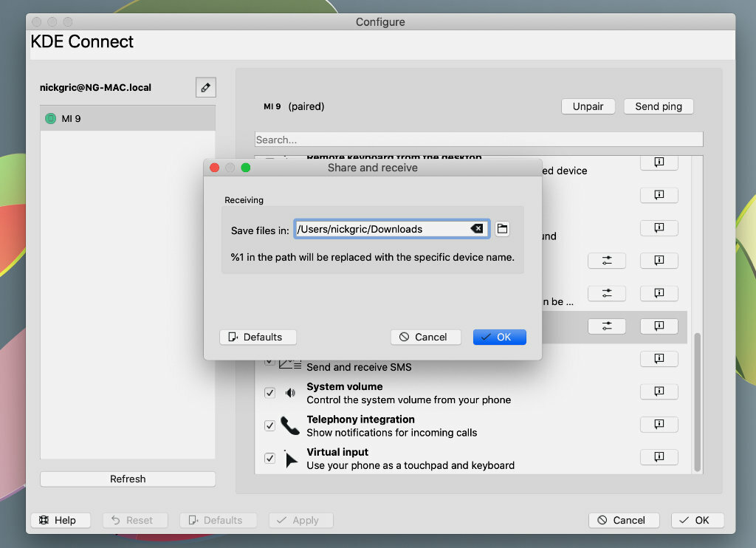Open info for System volume plugin
Image resolution: width=756 pixels, height=548 pixels.
(659, 391)
